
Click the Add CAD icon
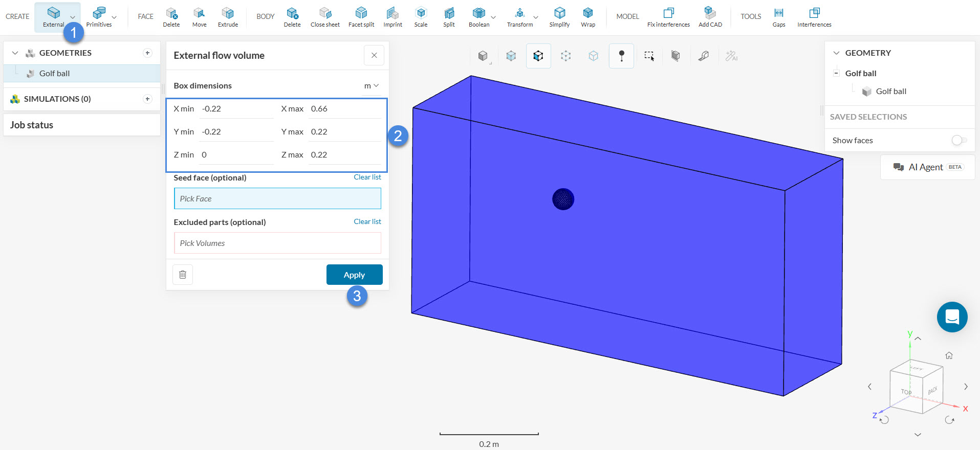pyautogui.click(x=710, y=16)
